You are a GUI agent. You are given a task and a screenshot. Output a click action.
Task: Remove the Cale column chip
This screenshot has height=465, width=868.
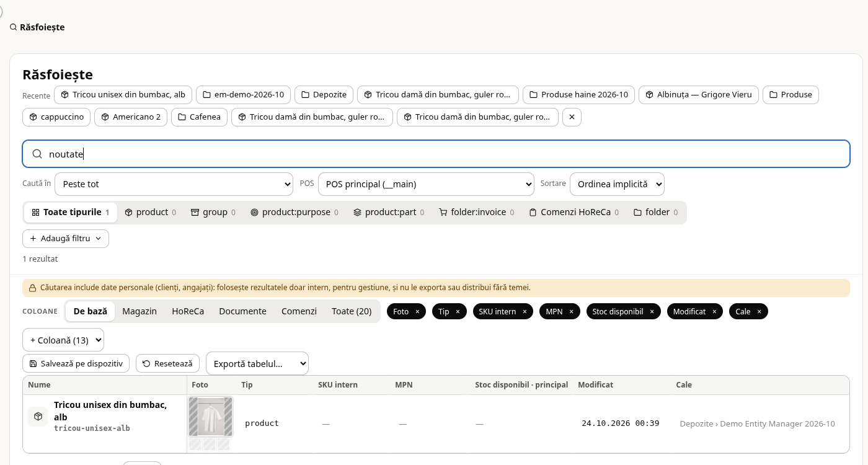click(x=759, y=312)
